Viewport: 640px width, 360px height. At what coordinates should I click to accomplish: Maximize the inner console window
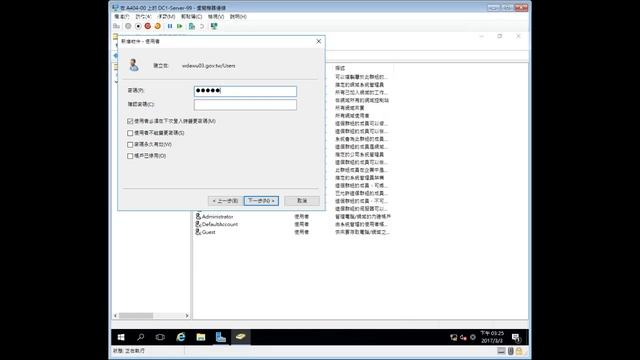tap(500, 36)
